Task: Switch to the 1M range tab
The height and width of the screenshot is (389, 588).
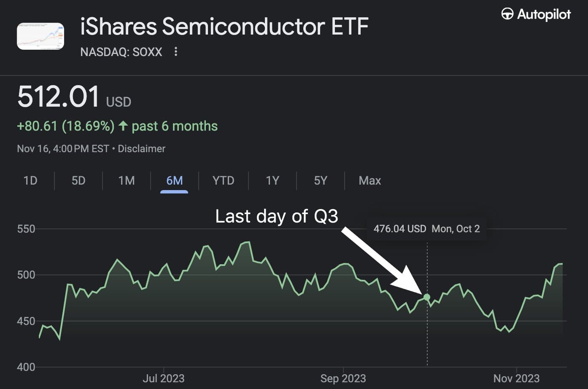Action: 127,181
